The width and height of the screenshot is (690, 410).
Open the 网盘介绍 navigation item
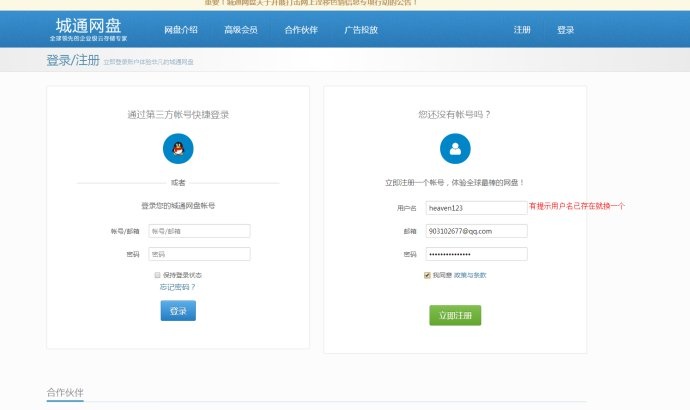point(180,30)
